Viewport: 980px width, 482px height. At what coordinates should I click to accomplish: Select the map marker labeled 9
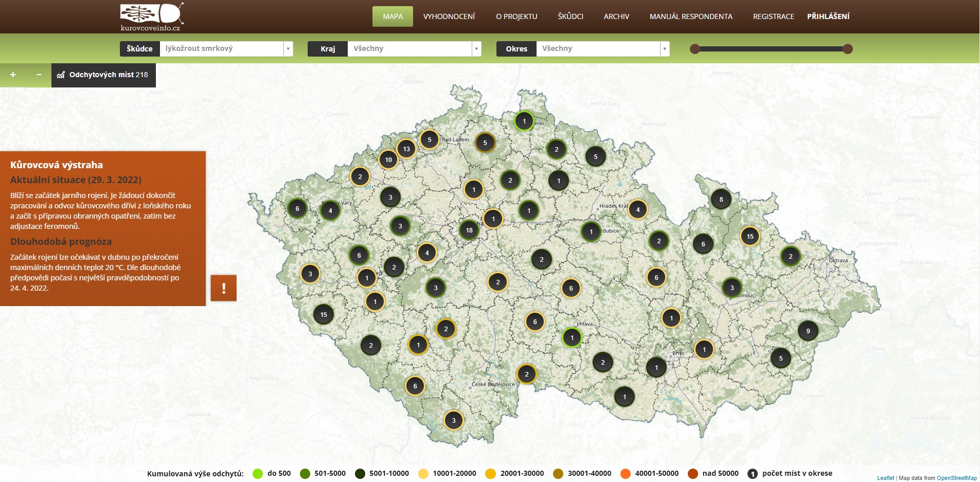pyautogui.click(x=808, y=331)
